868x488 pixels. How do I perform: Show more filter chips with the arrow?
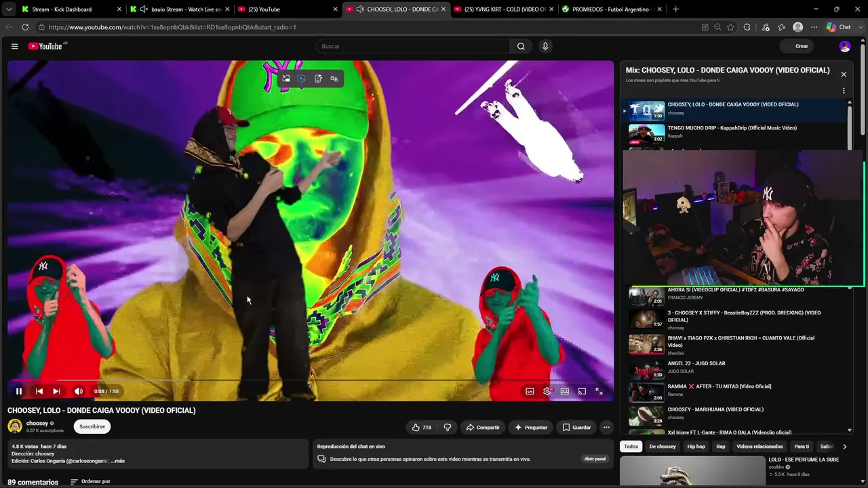pos(844,447)
